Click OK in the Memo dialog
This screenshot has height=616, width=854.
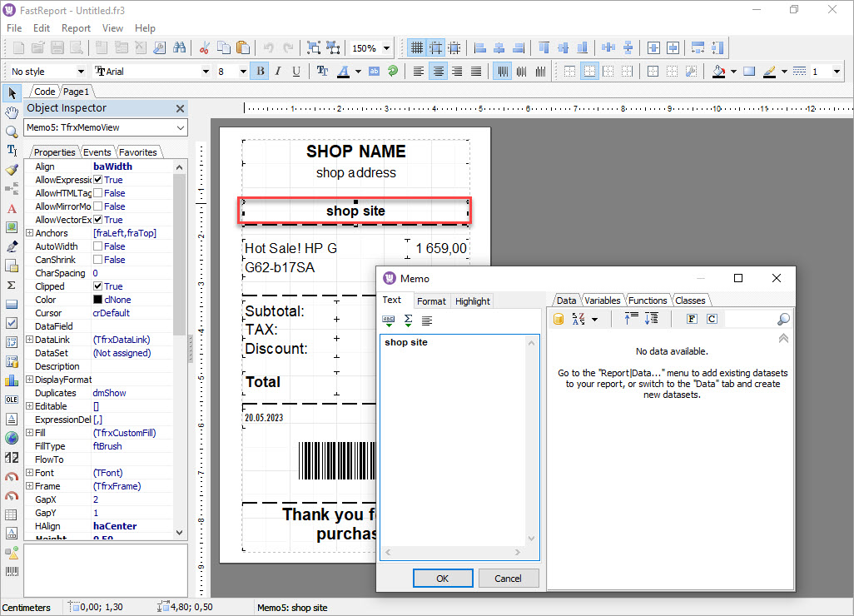coord(443,579)
